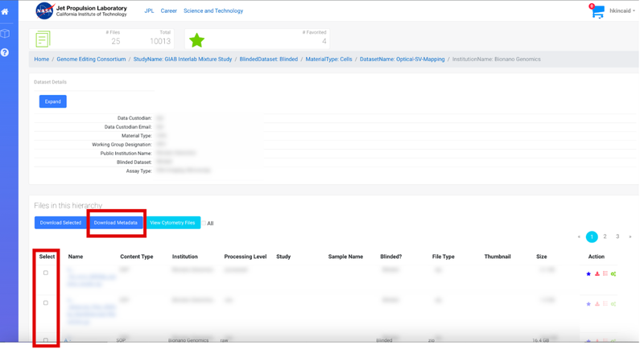Click the green favorites star icon
This screenshot has height=349, width=644.
click(x=196, y=40)
